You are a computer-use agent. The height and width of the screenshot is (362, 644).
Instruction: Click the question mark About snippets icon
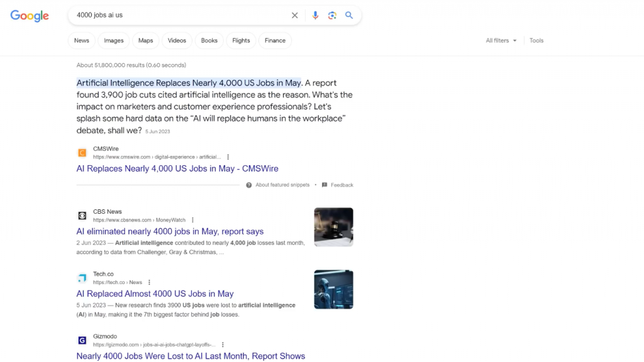[x=249, y=185]
